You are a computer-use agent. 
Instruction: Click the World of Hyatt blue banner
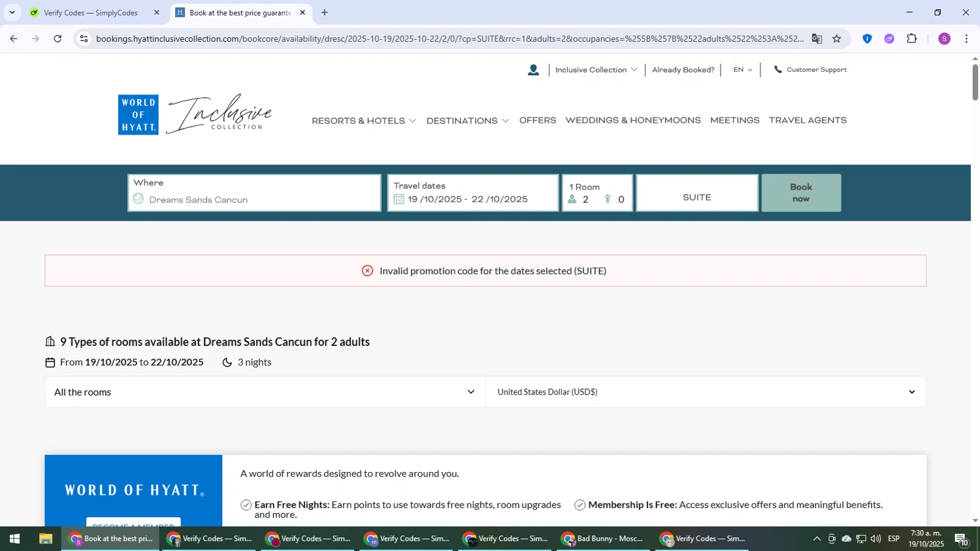[133, 490]
